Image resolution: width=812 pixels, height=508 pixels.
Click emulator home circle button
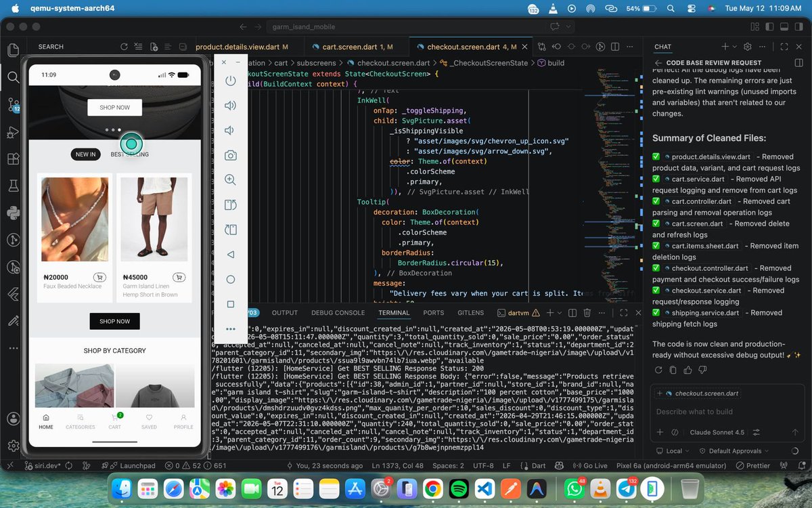click(x=231, y=279)
